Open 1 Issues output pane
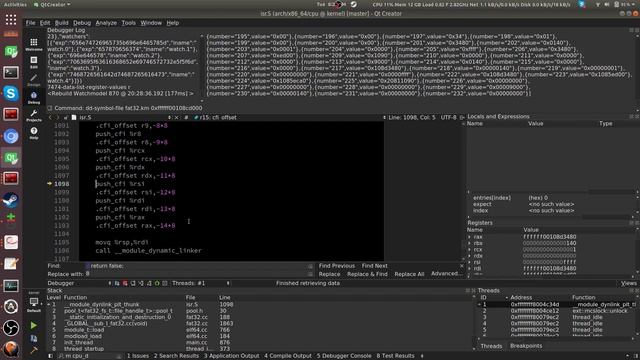Viewport: 640px width, 360px height. point(138,356)
